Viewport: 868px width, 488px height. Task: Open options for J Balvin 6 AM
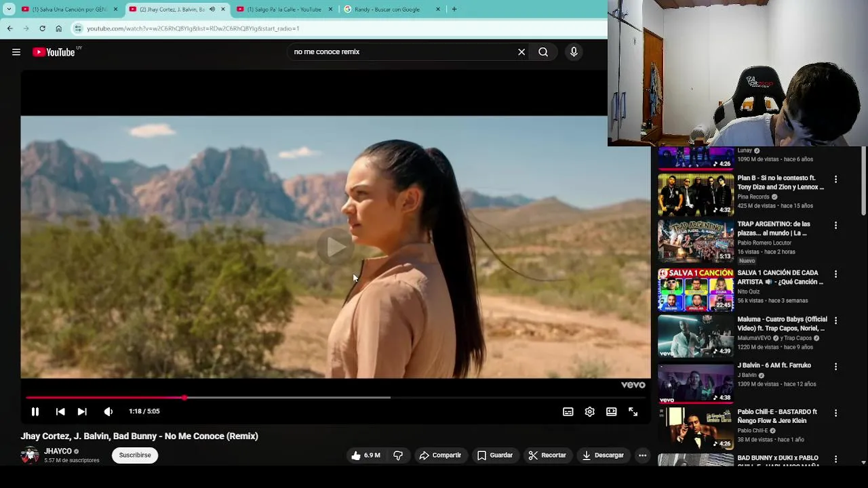click(835, 367)
